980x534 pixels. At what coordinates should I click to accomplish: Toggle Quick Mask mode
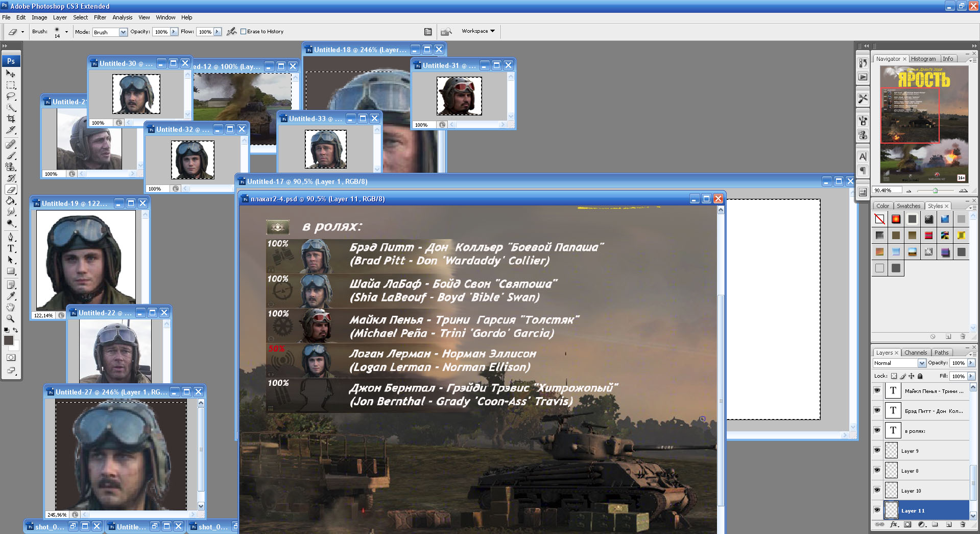[11, 358]
